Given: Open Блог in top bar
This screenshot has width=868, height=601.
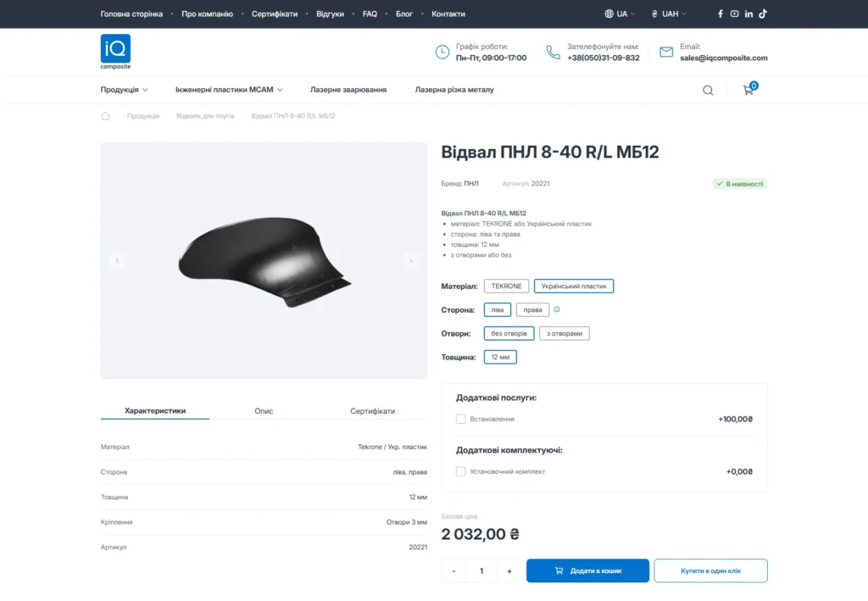Looking at the screenshot, I should tap(404, 14).
